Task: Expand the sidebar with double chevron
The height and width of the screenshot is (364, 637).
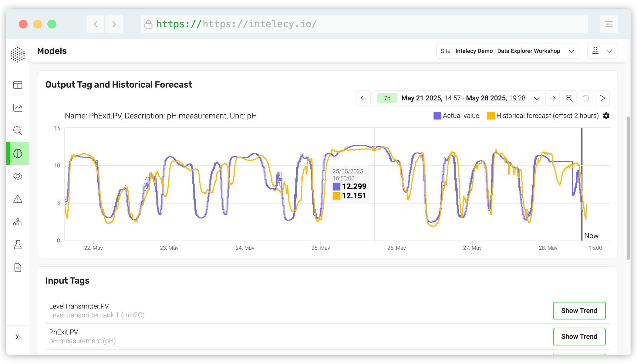Action: tap(18, 337)
